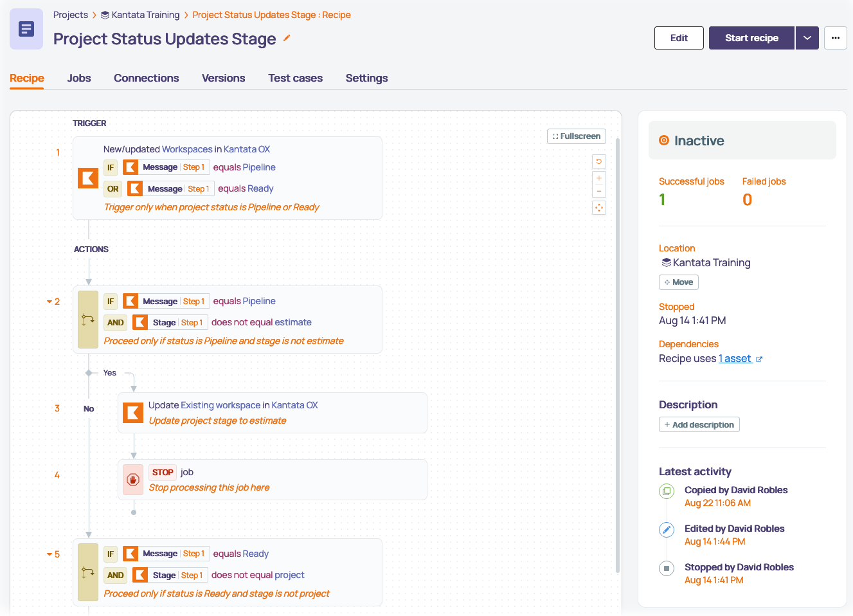
Task: Zoom in on the recipe canvas
Action: (x=599, y=178)
